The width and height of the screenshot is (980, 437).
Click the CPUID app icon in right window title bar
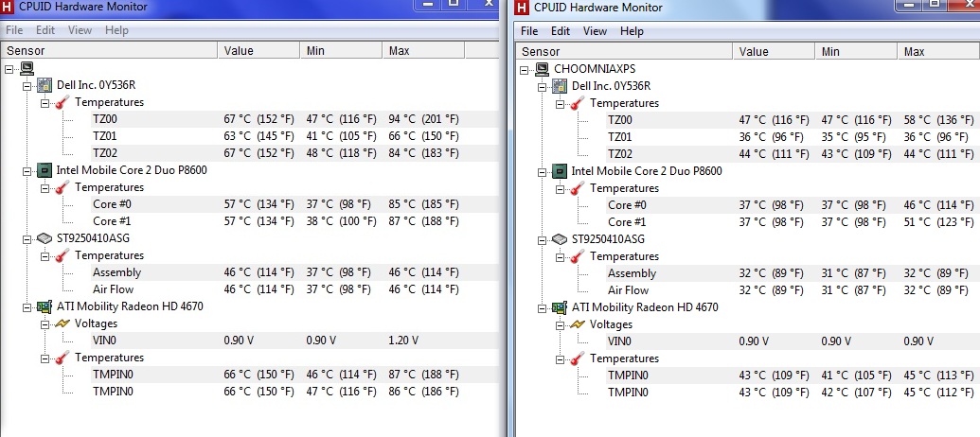tap(523, 8)
